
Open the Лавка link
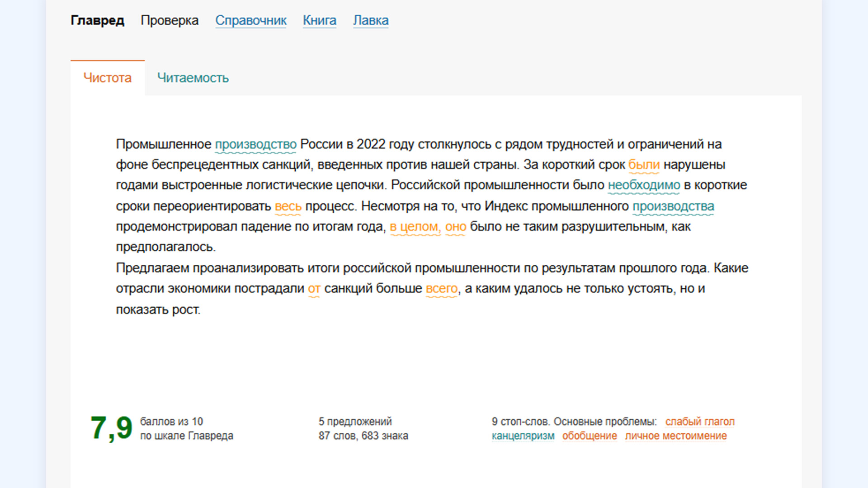371,21
